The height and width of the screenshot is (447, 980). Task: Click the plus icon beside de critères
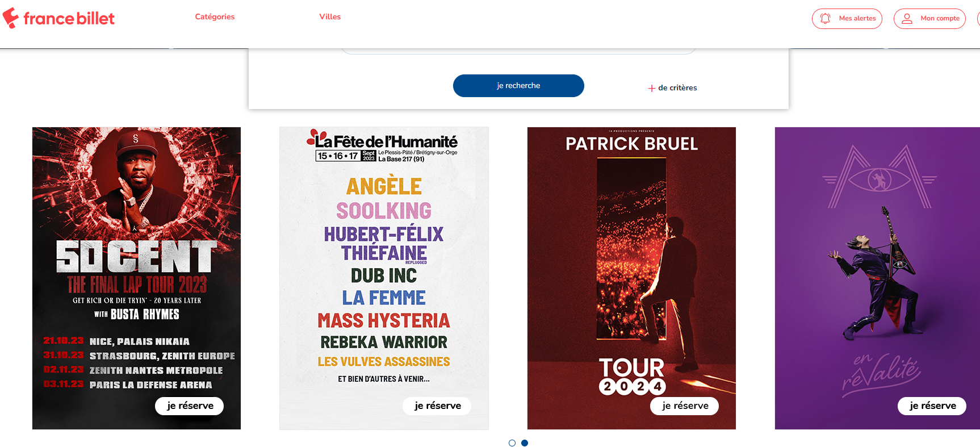[x=652, y=88]
